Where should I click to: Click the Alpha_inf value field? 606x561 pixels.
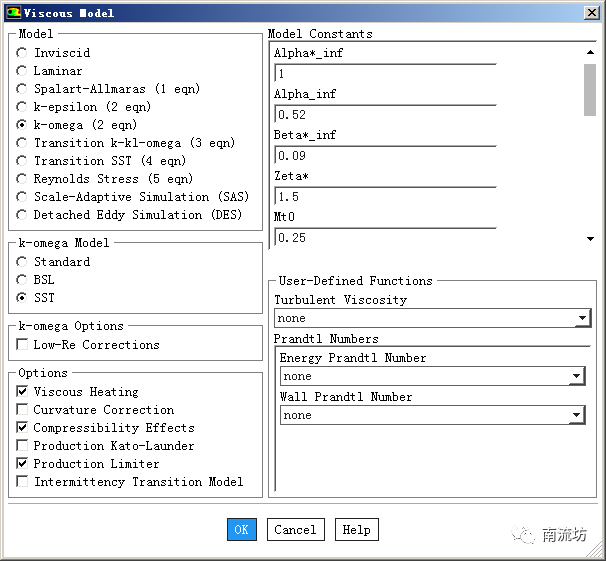click(x=385, y=114)
